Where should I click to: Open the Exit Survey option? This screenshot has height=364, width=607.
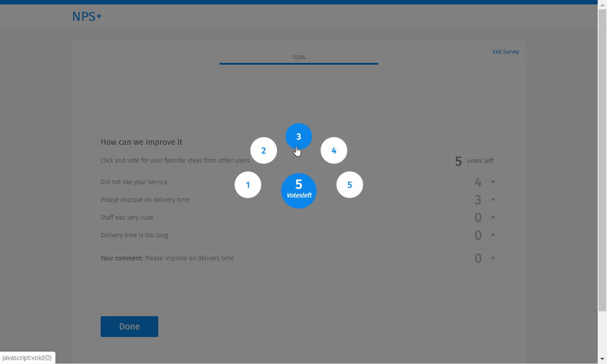505,51
